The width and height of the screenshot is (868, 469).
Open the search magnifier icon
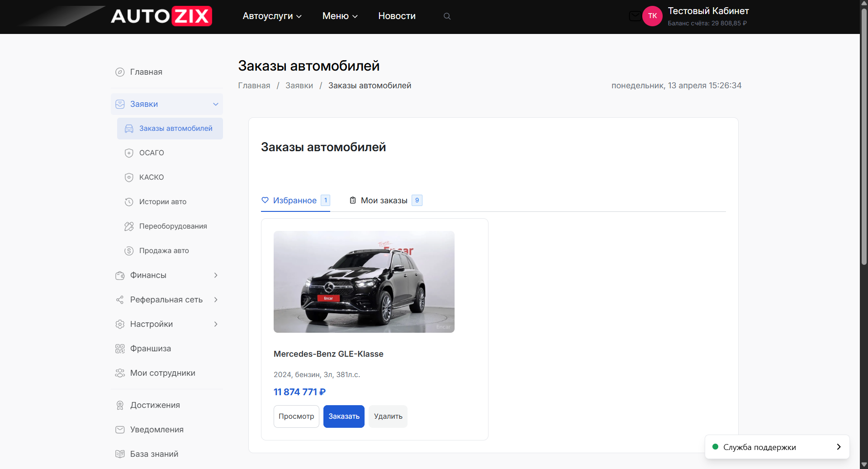pos(447,16)
